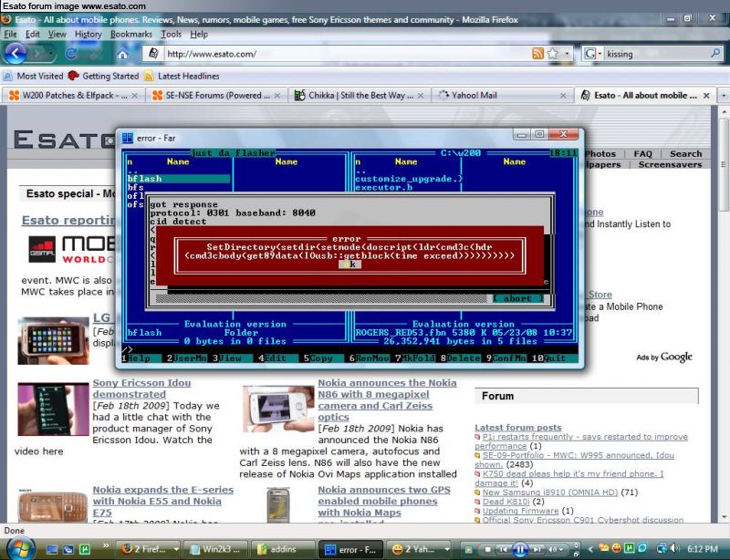730x560 pixels.
Task: Open the Help menu in Firefox
Action: (x=199, y=34)
